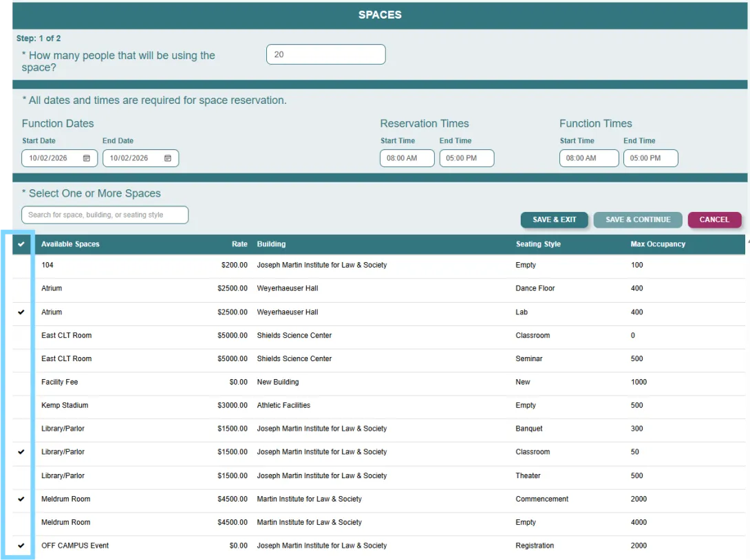
Task: Select the Function Times Start Time field
Action: [x=589, y=158]
